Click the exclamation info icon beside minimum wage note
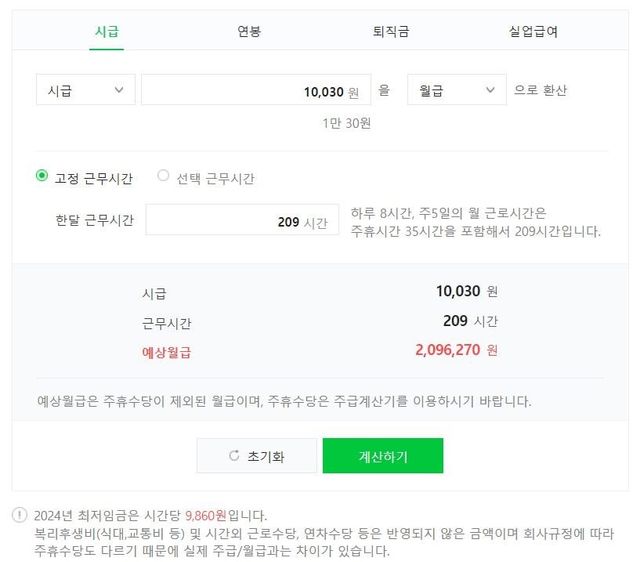The height and width of the screenshot is (562, 640). click(x=20, y=516)
